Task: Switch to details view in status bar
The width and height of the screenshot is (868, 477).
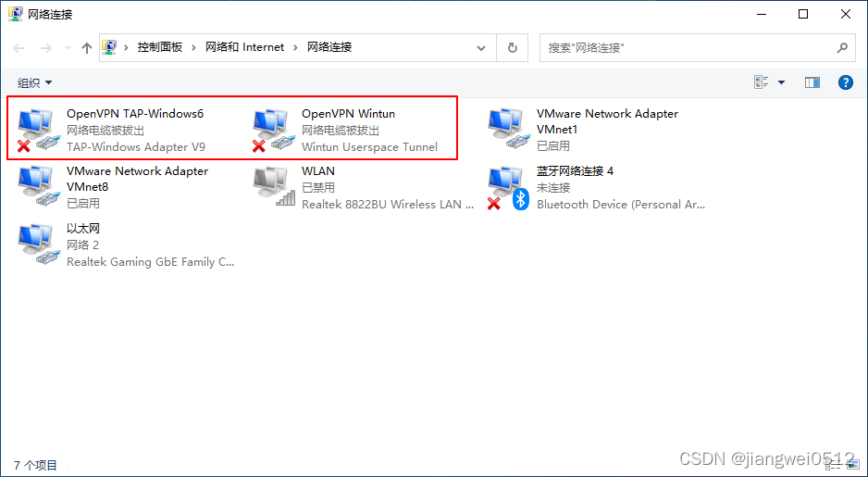Action: pos(836,464)
